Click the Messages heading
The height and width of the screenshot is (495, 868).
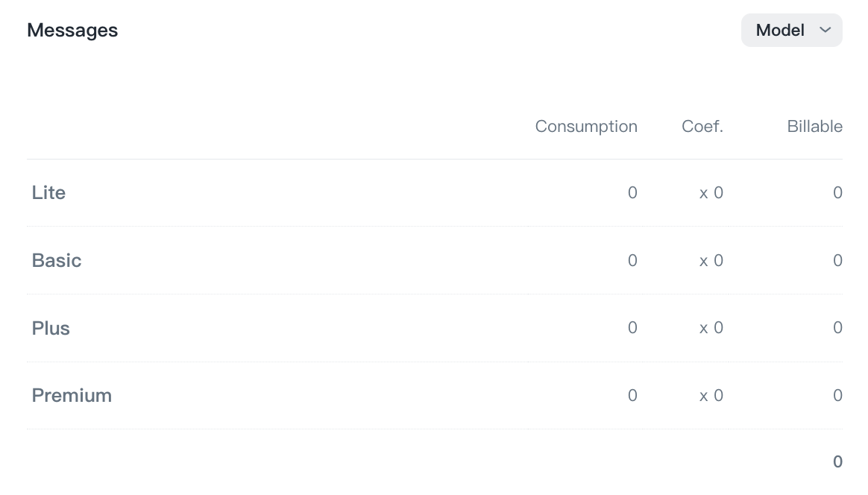[x=72, y=31]
